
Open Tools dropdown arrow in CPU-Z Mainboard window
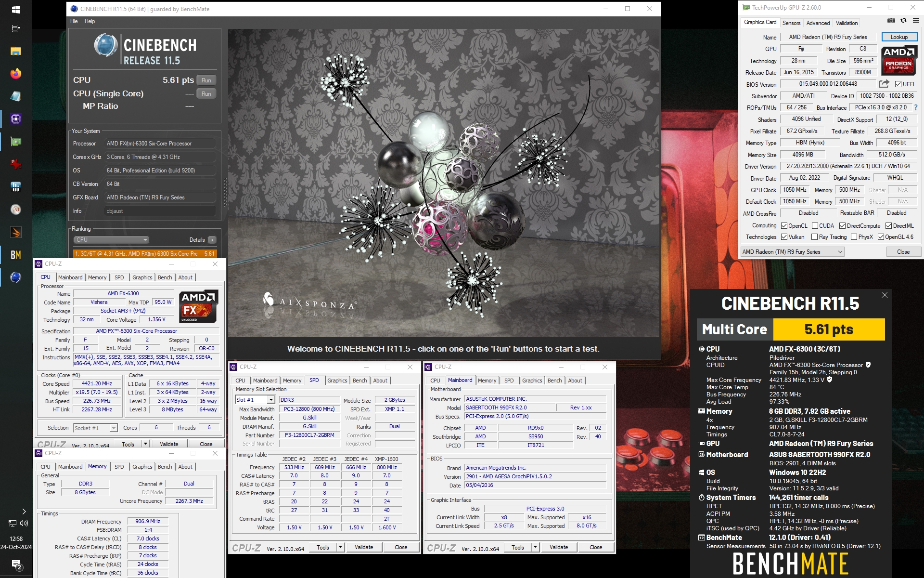pyautogui.click(x=535, y=547)
